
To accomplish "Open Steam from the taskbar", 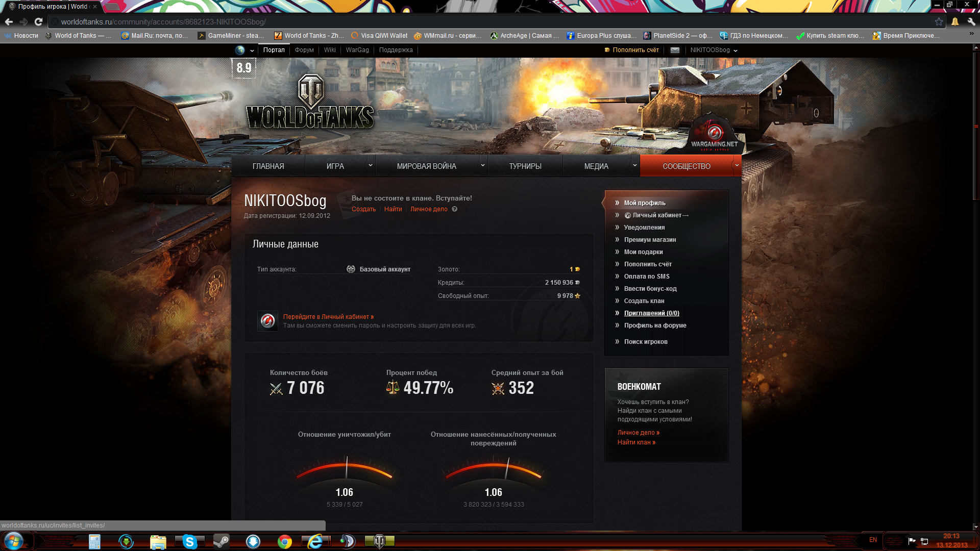I will (x=221, y=541).
